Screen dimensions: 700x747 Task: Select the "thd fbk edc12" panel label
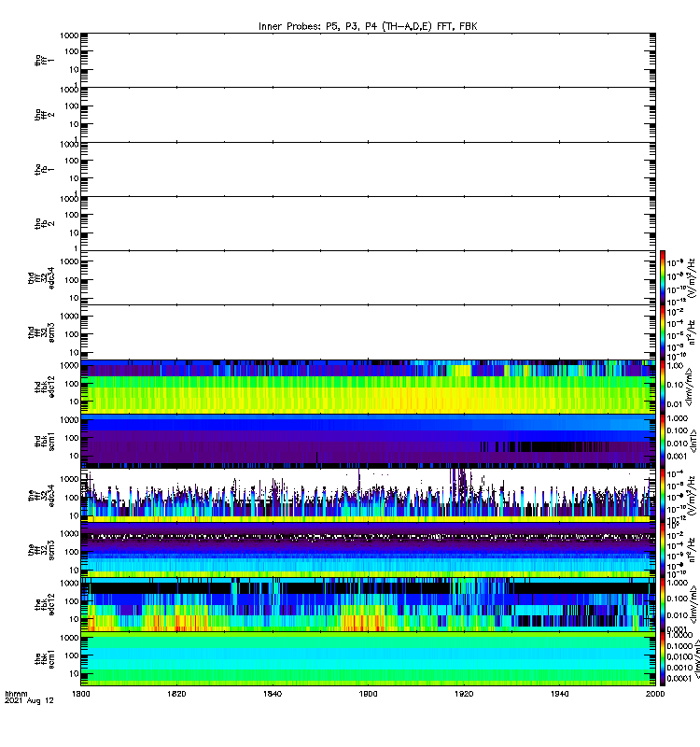tap(44, 387)
